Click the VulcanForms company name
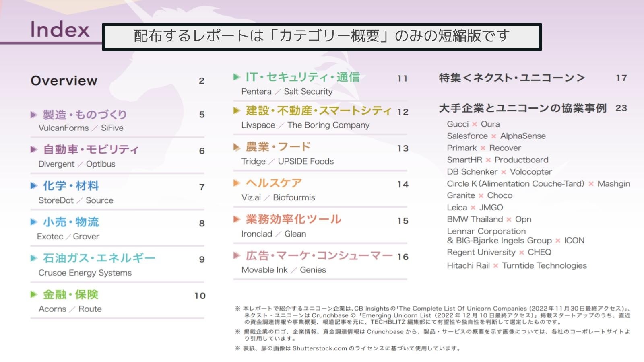 point(64,128)
